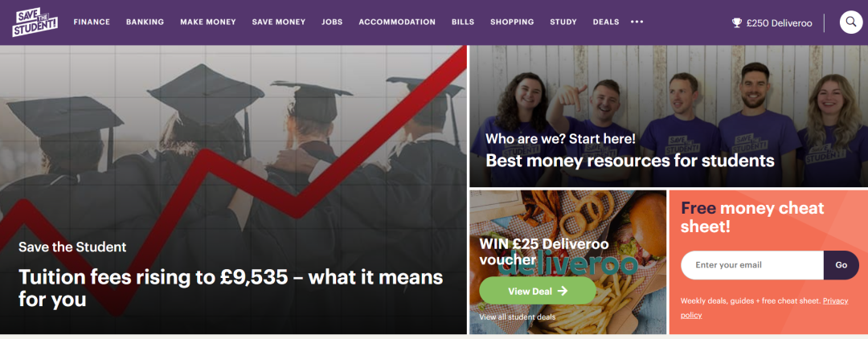Submit email with the Go button

click(841, 265)
